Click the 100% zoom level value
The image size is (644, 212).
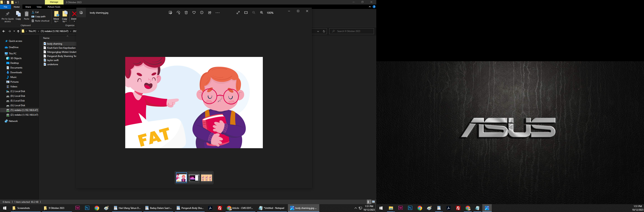(270, 13)
